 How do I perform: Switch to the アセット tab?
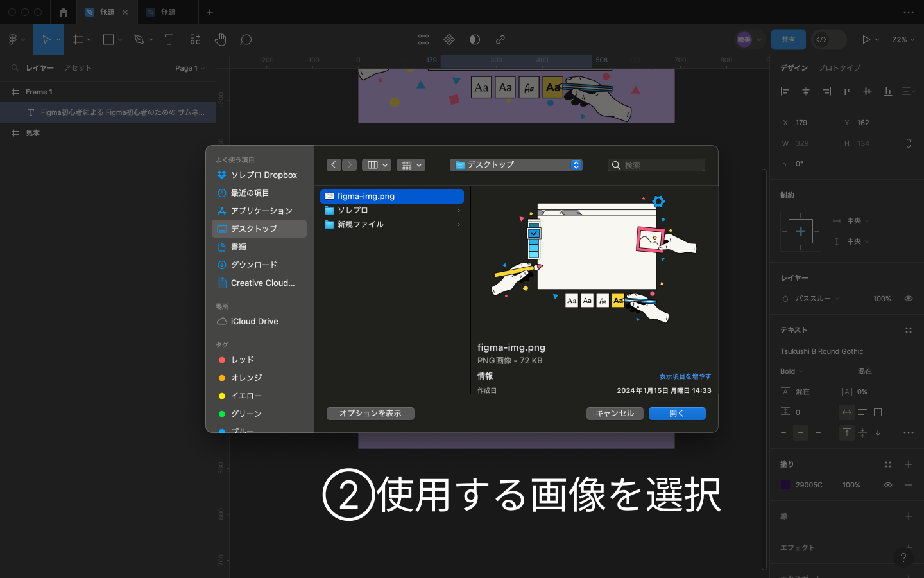pos(78,68)
